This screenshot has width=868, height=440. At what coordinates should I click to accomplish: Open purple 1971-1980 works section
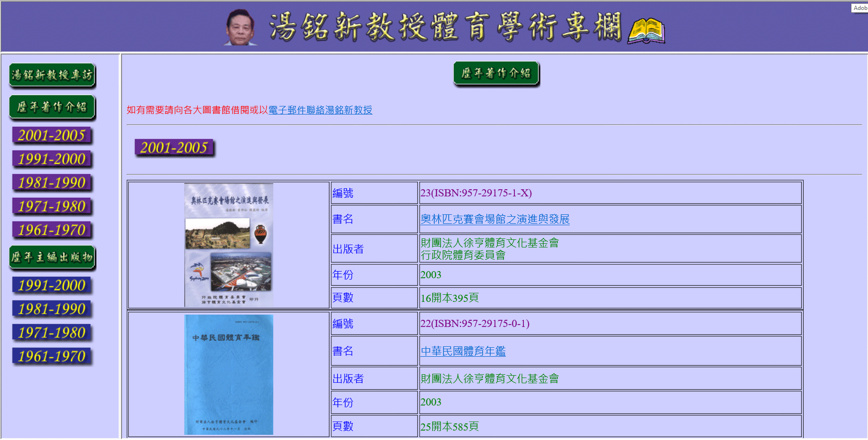click(52, 207)
